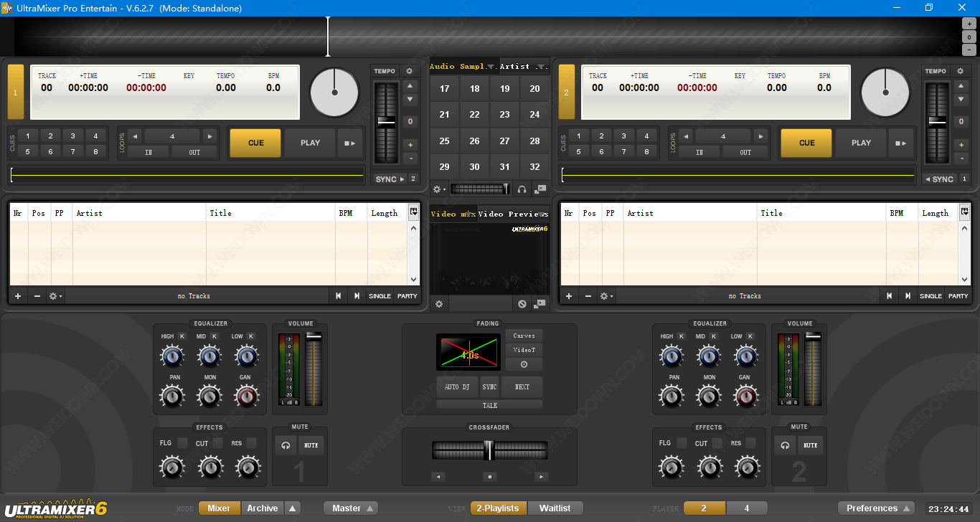Open right playlist gear options
This screenshot has height=522, width=980.
606,296
